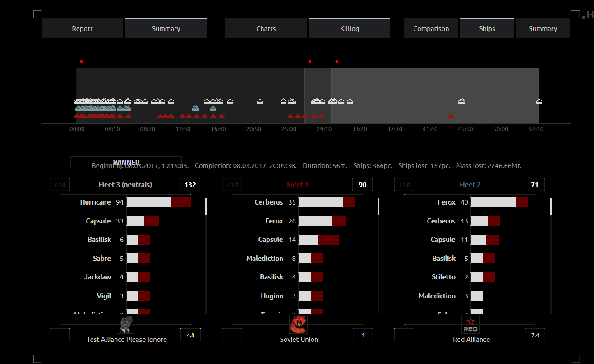This screenshot has height=364, width=594.
Task: Open the Comparison tab
Action: tap(431, 29)
